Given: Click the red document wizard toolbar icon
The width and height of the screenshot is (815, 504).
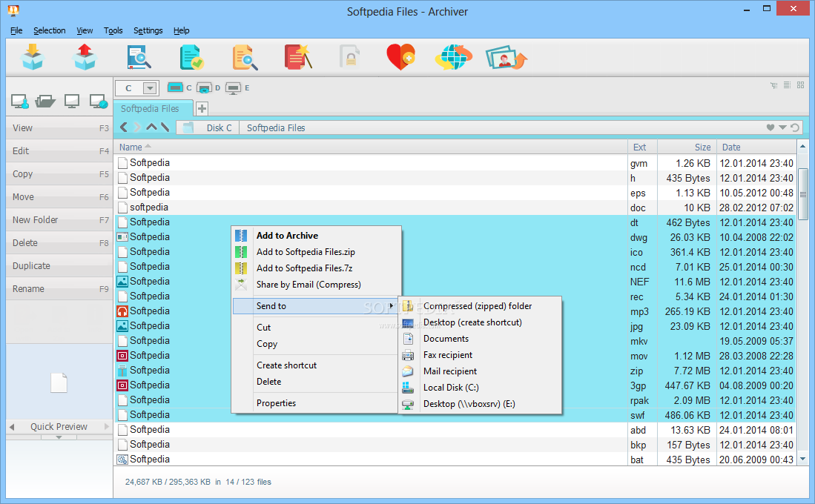Looking at the screenshot, I should 297,56.
